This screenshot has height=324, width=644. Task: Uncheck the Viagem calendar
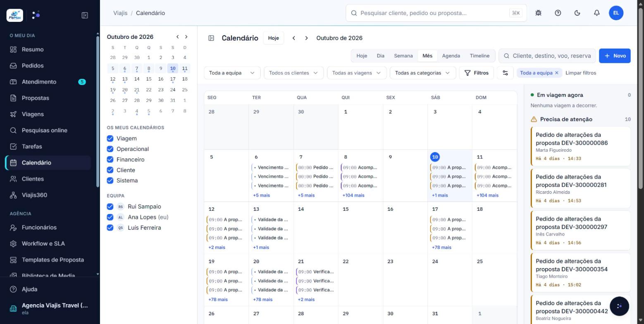[x=110, y=138]
